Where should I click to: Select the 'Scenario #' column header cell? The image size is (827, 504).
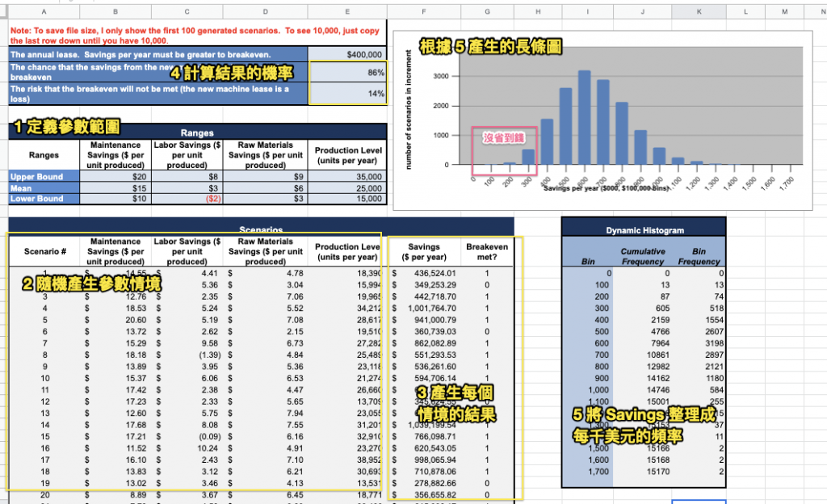[x=45, y=251]
